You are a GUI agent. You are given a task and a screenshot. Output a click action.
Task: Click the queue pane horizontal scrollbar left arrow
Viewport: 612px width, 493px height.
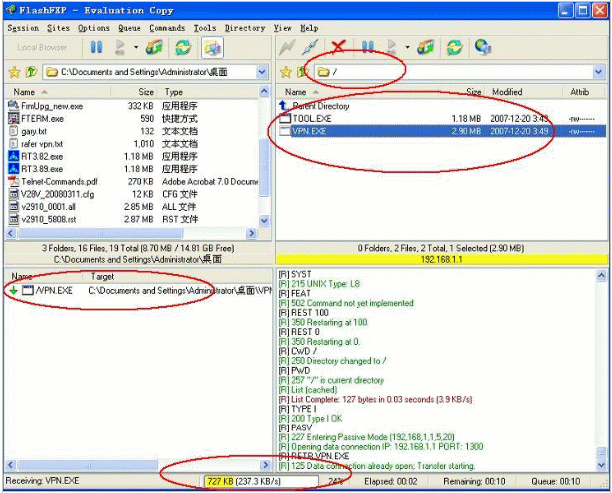[x=11, y=465]
